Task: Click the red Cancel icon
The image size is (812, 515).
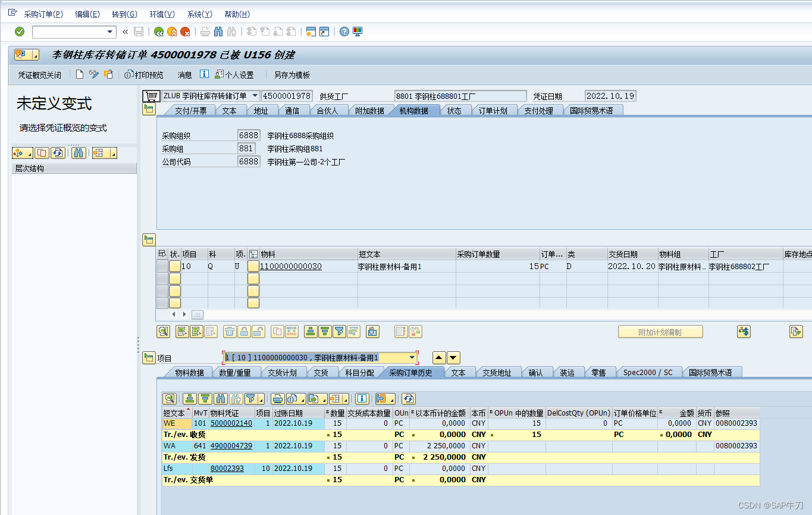Action: 185,32
